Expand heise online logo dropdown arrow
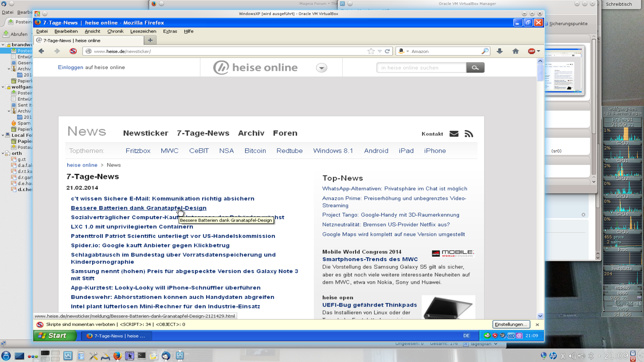 tap(321, 68)
